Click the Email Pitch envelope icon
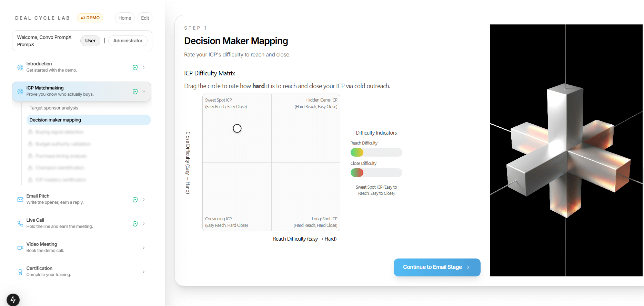The width and height of the screenshot is (644, 306). [x=20, y=200]
